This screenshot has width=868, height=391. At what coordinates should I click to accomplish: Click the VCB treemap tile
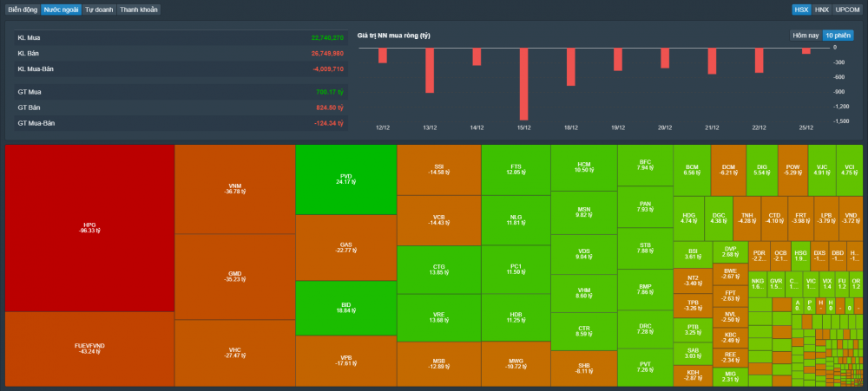(x=439, y=220)
